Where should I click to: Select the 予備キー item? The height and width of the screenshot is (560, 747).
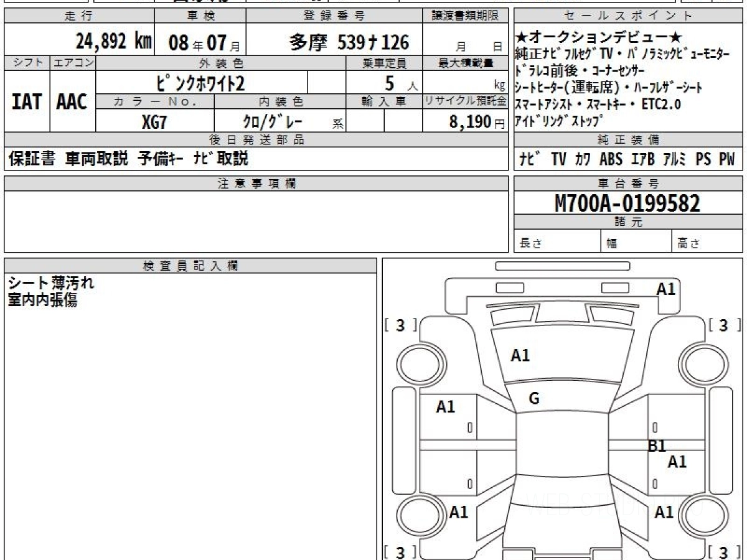coord(160,159)
